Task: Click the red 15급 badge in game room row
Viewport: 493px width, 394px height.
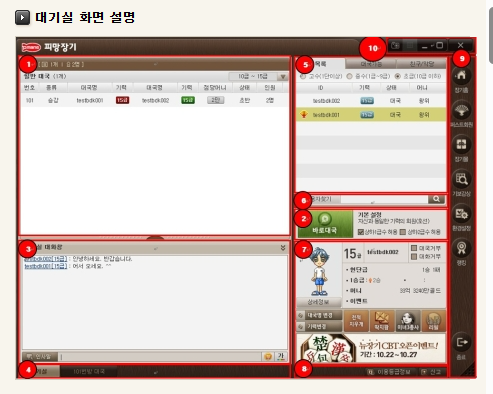Action: coord(122,100)
